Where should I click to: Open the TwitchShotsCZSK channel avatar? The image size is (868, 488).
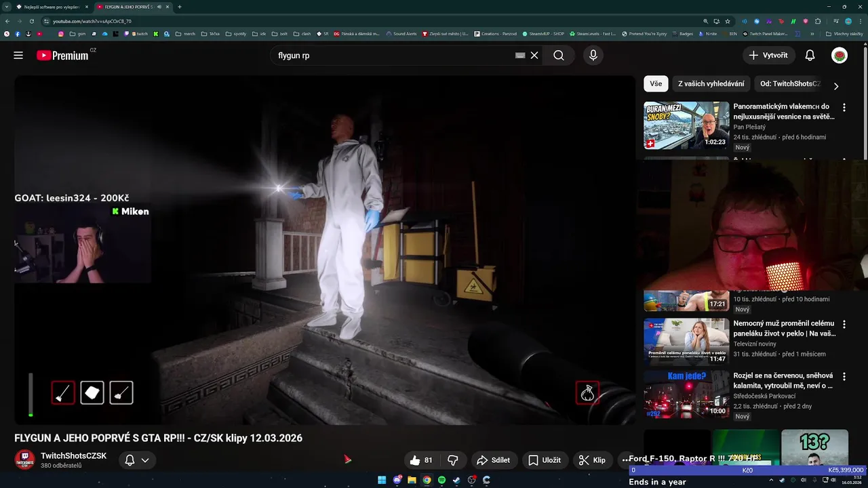point(25,460)
